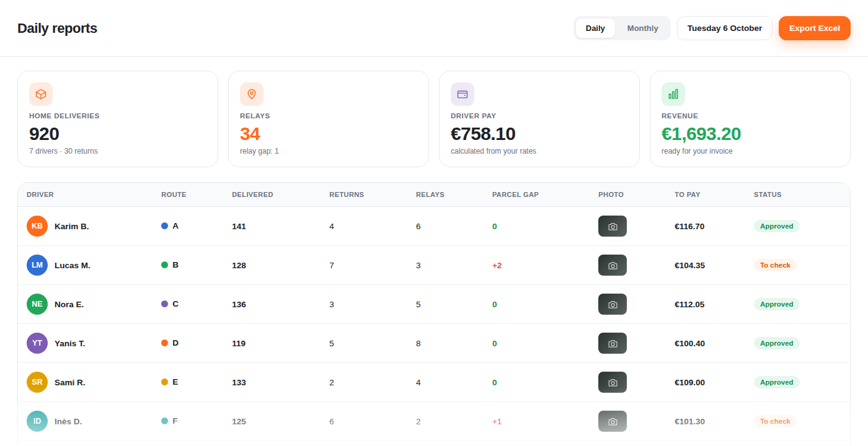Click the SR avatar for Sami
The image size is (868, 446).
[x=37, y=382]
